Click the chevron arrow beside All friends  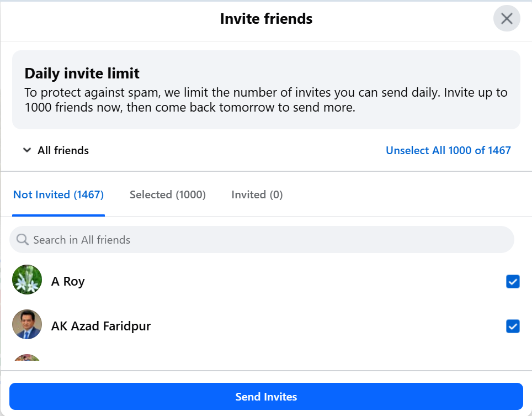[26, 150]
